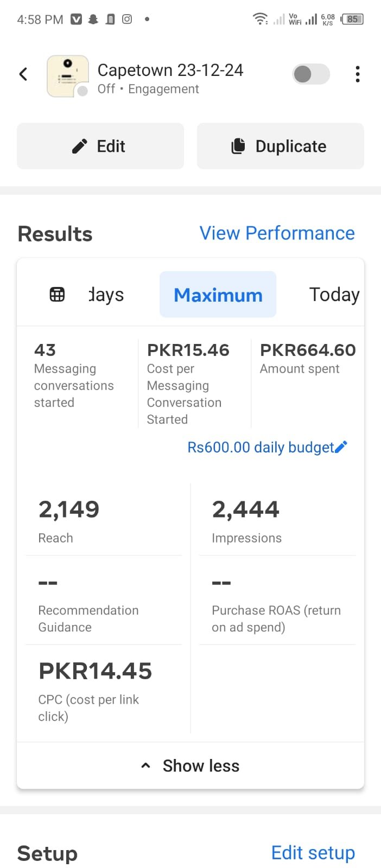Viewport: 381px width, 868px height.
Task: Tap the Capetown campaign thumbnail image
Action: point(67,76)
